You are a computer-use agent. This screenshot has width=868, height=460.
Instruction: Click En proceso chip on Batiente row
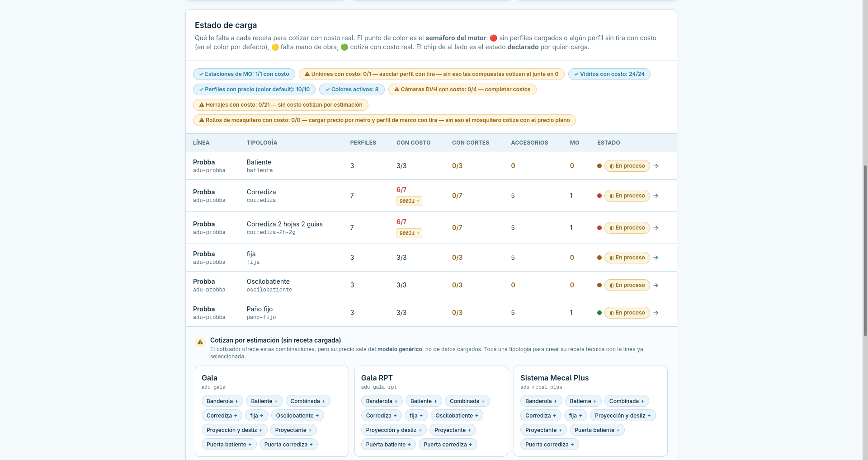pyautogui.click(x=627, y=166)
